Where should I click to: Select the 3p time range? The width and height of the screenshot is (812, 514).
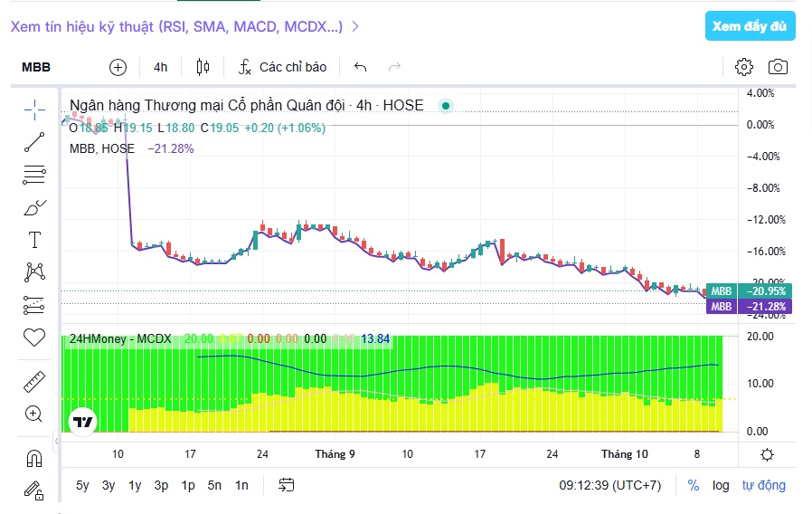[x=161, y=486]
